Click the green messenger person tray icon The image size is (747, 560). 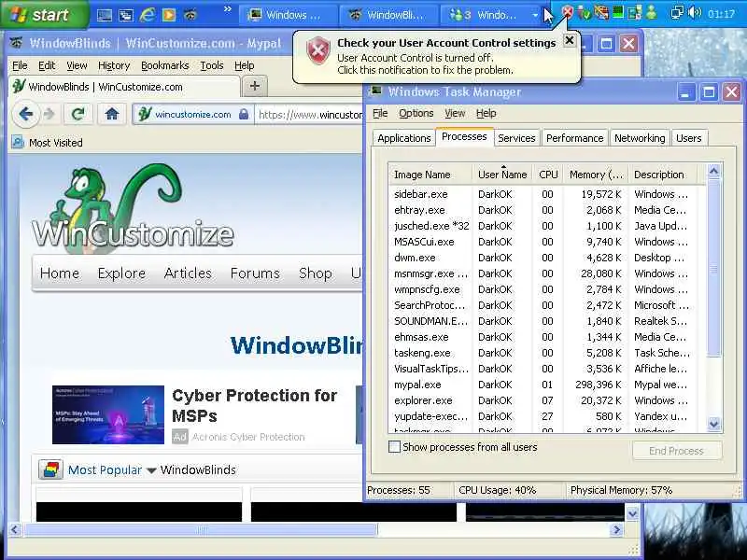[651, 12]
